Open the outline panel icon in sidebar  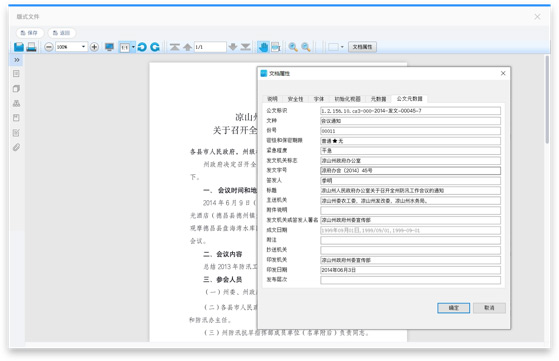point(16,74)
